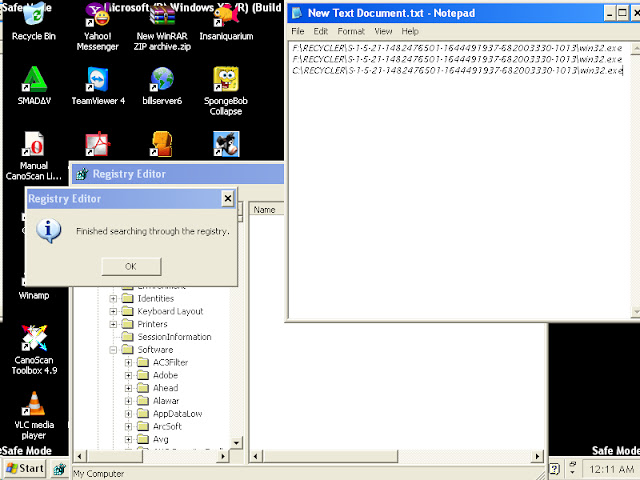Click the C:\RECYCLER line in Notepad
640x480 pixels.
(x=457, y=71)
